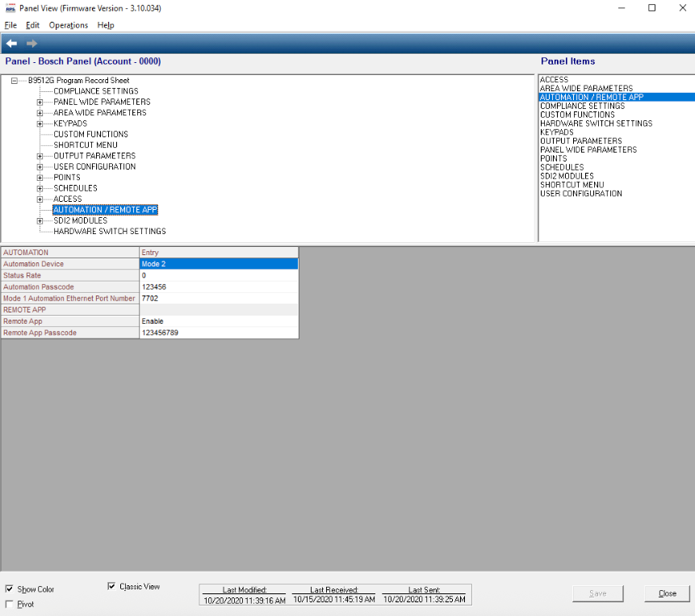The width and height of the screenshot is (695, 616).
Task: Click the Ethernet Port Number 7702 field
Action: (x=219, y=298)
